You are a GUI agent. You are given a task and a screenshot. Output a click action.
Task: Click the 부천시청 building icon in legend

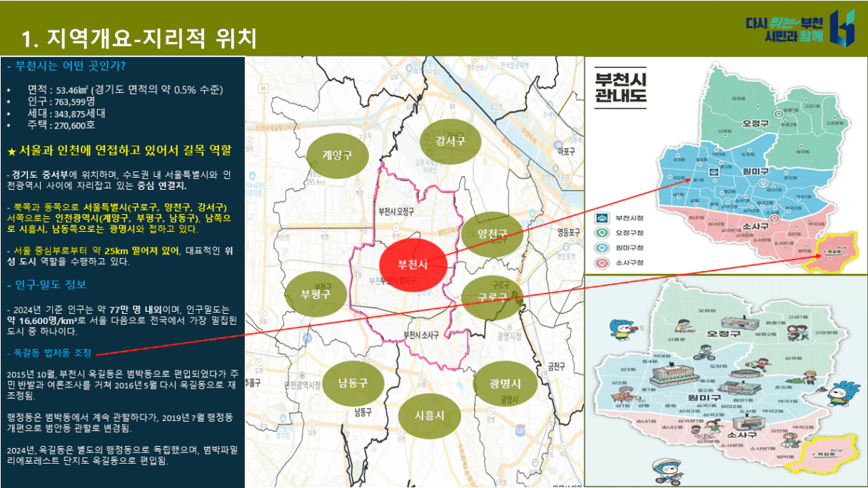click(x=601, y=218)
